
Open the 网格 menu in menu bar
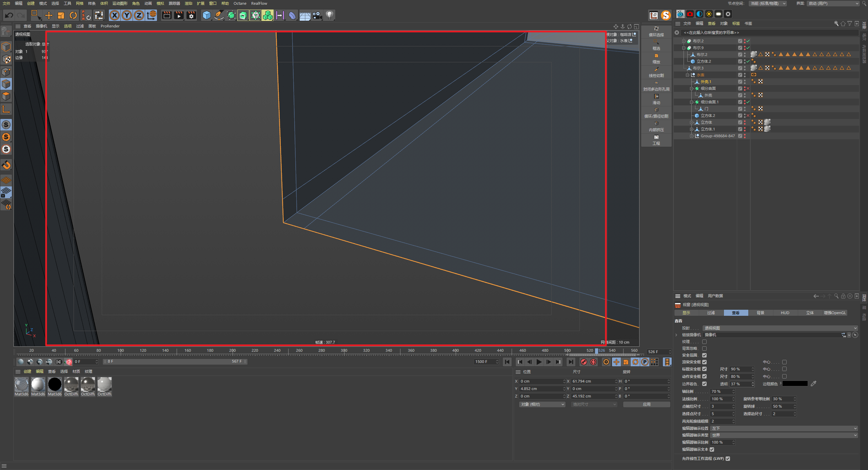80,3
